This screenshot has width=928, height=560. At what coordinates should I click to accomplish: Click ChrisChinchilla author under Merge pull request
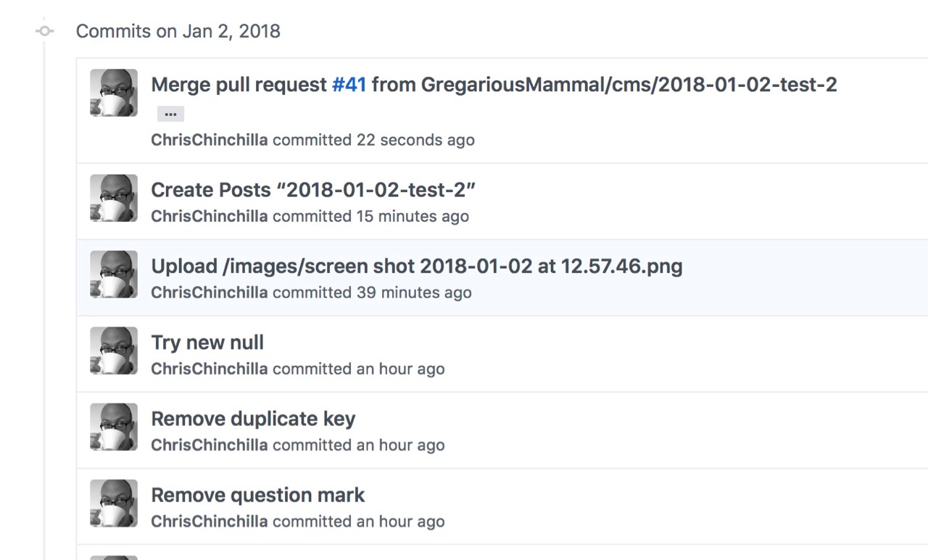tap(209, 140)
